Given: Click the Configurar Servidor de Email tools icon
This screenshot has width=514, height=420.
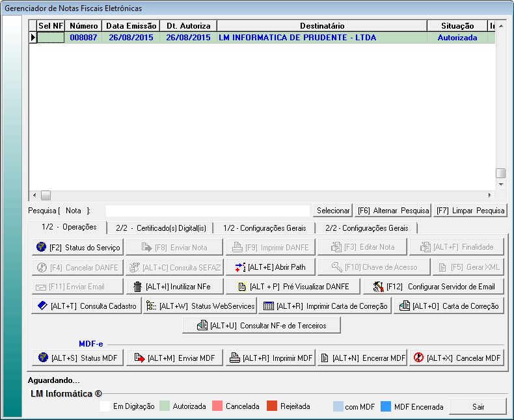Looking at the screenshot, I should pos(378,287).
